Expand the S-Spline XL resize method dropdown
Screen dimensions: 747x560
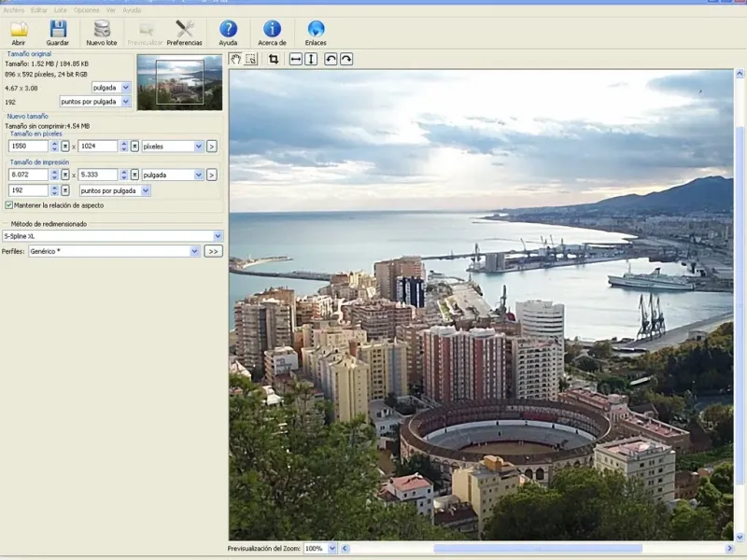[218, 236]
